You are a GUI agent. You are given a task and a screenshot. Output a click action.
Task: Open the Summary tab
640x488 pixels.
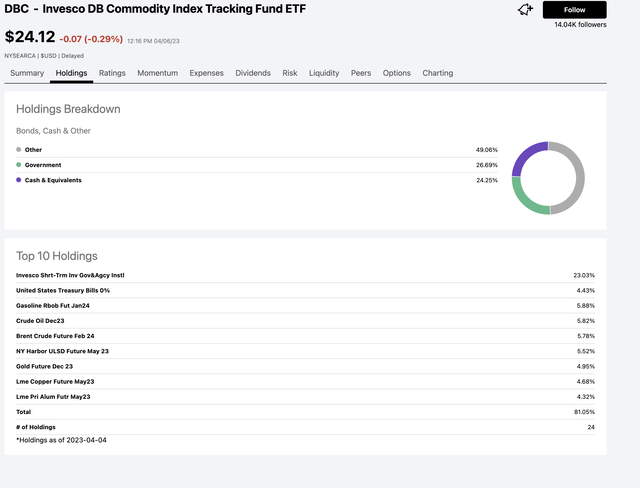[x=27, y=73]
